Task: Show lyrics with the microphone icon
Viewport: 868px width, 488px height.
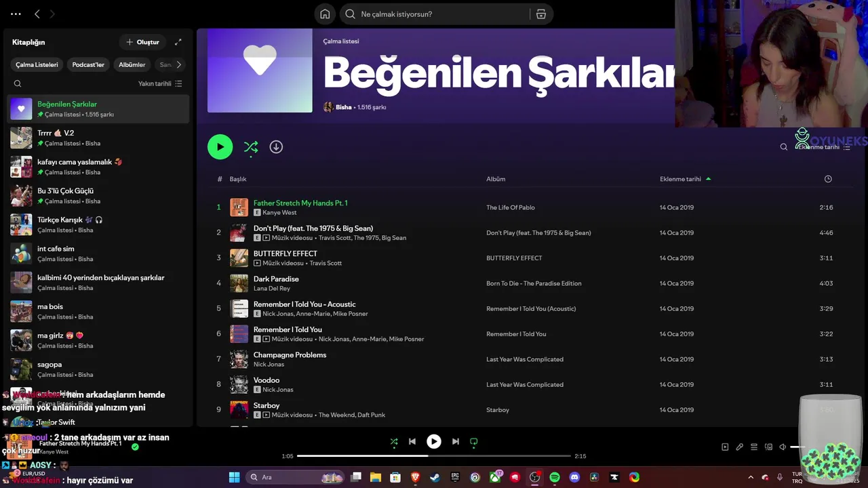Action: click(740, 447)
